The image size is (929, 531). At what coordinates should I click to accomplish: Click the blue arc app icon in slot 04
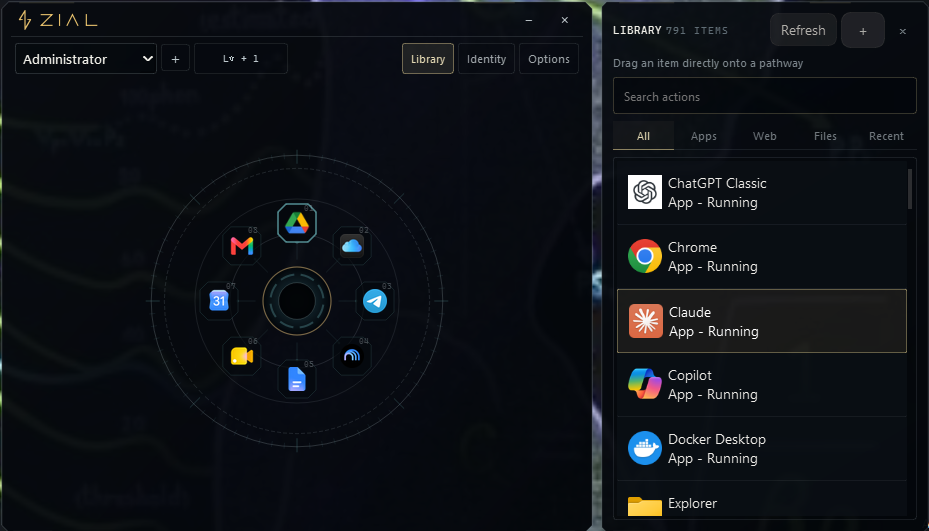[x=352, y=356]
